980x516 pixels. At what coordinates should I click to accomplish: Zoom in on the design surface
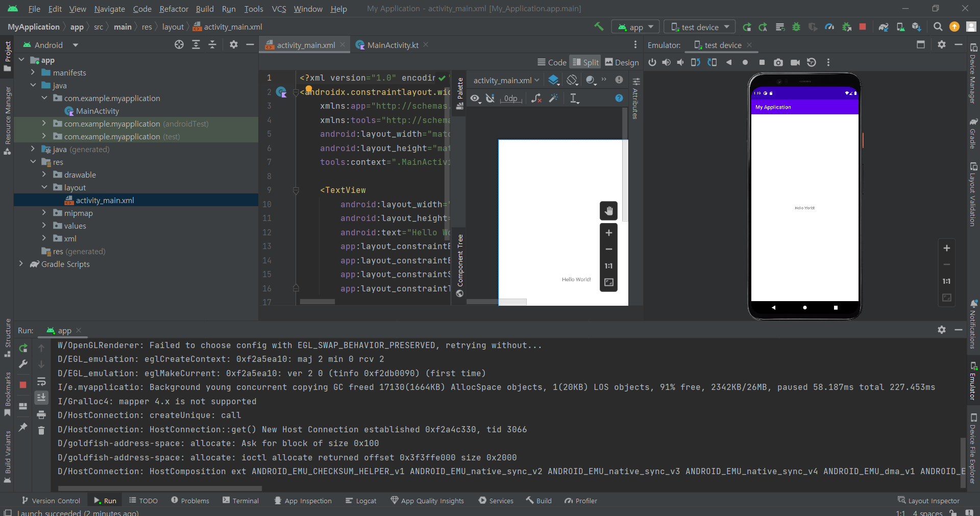coord(608,233)
